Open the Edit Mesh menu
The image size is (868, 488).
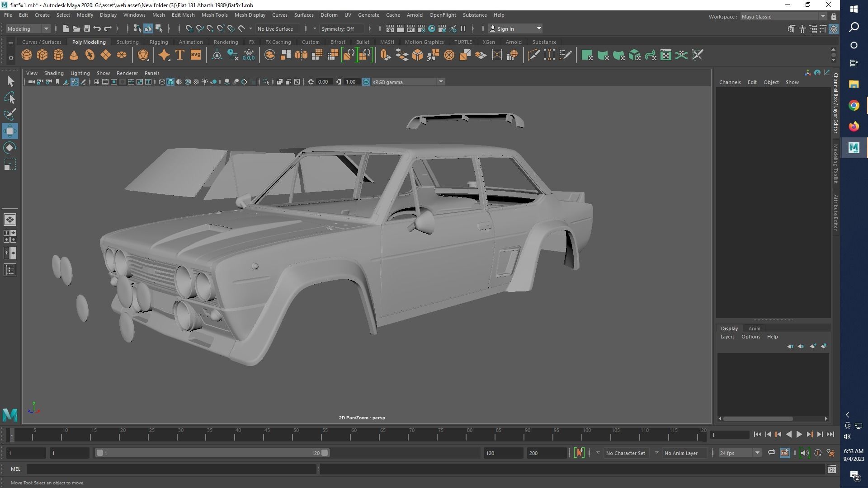pyautogui.click(x=183, y=15)
